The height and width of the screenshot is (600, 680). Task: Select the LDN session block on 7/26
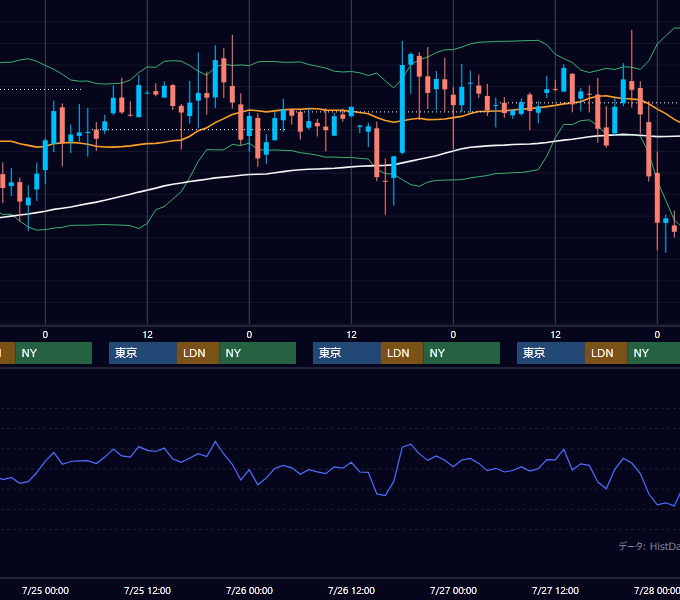click(402, 353)
